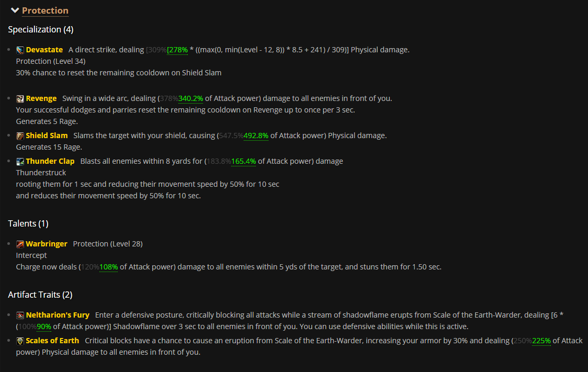Open the Warbringer talent link
Image resolution: width=588 pixels, height=372 pixels.
click(x=47, y=244)
